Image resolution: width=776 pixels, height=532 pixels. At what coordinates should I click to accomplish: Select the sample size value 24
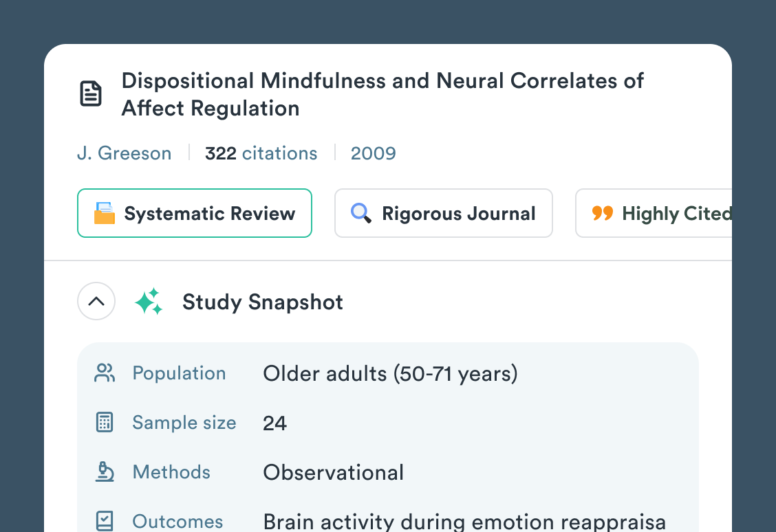point(274,423)
